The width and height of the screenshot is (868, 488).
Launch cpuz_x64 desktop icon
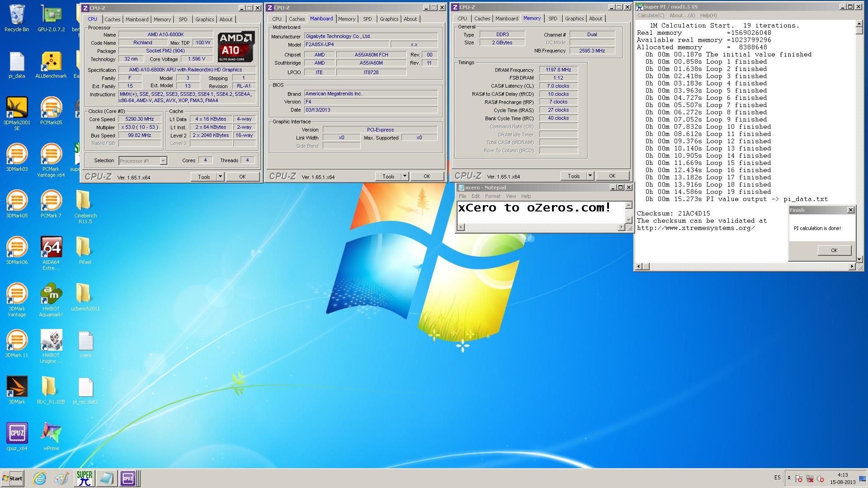click(x=17, y=436)
